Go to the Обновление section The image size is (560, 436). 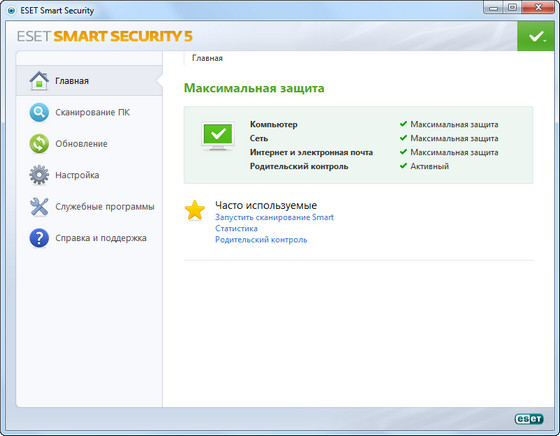[81, 144]
